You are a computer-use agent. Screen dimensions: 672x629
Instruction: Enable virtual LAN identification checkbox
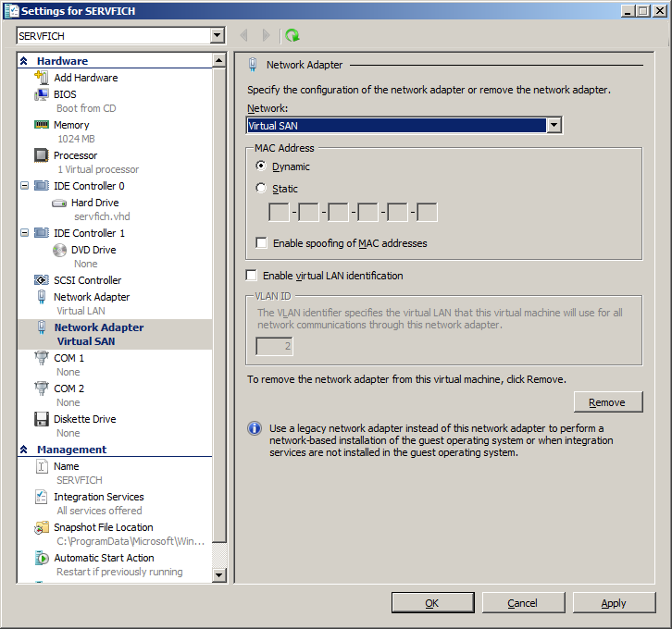click(251, 275)
